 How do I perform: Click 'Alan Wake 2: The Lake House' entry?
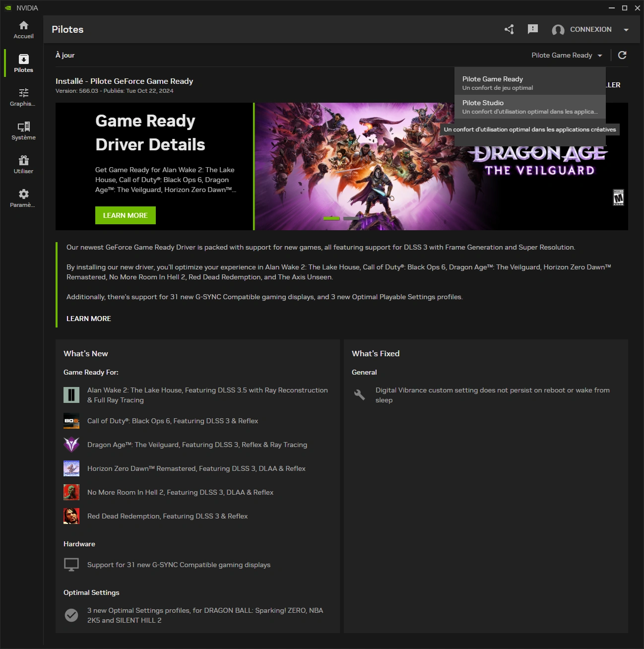tap(207, 395)
